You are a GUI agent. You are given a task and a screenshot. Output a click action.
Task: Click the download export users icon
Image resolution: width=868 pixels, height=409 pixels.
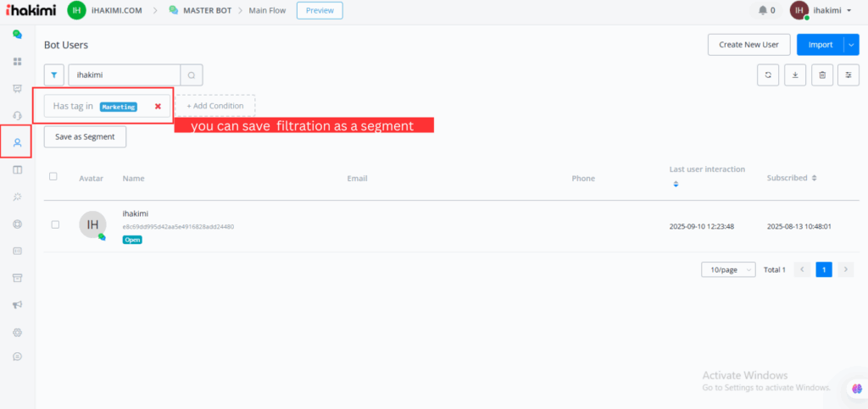[795, 75]
